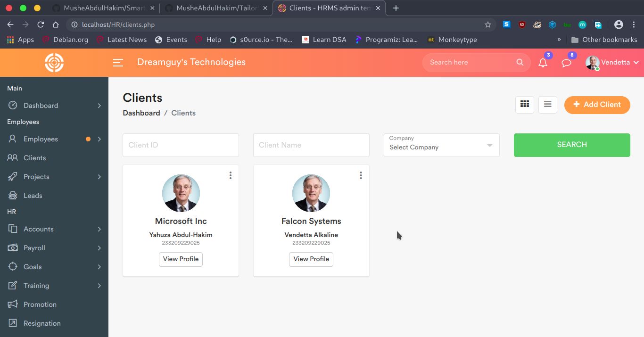
Task: Expand the Payroll submenu chevron
Action: pos(99,248)
